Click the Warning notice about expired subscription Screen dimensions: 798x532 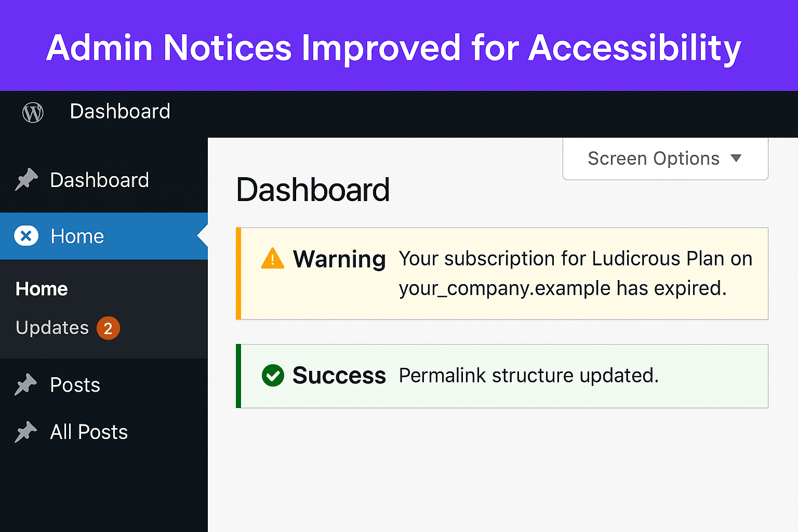(502, 273)
